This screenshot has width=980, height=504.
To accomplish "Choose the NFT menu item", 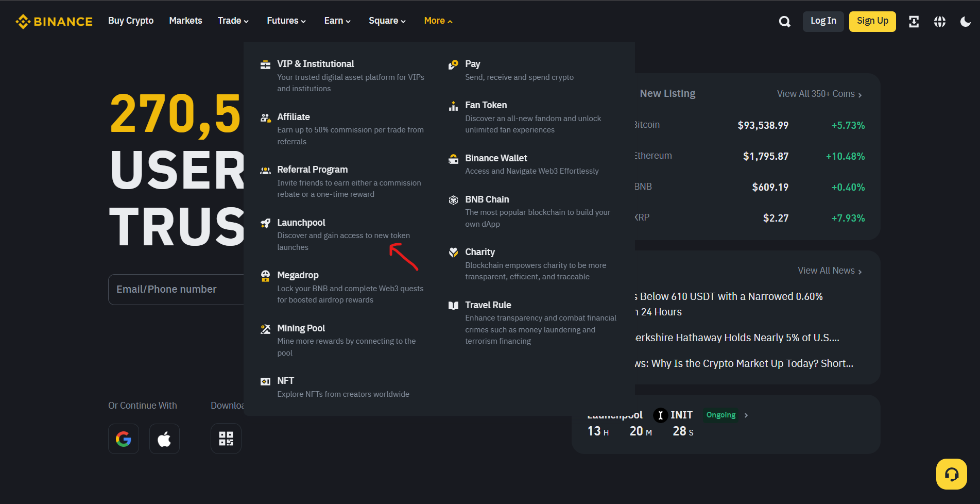I will (x=285, y=381).
